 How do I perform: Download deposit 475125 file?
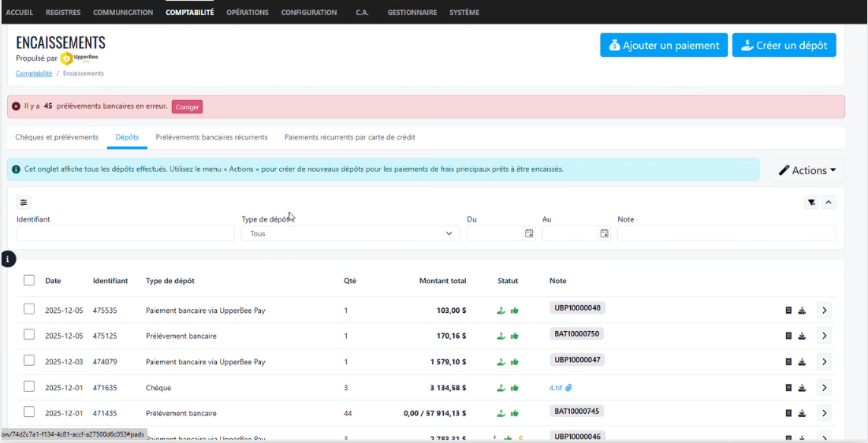(802, 336)
